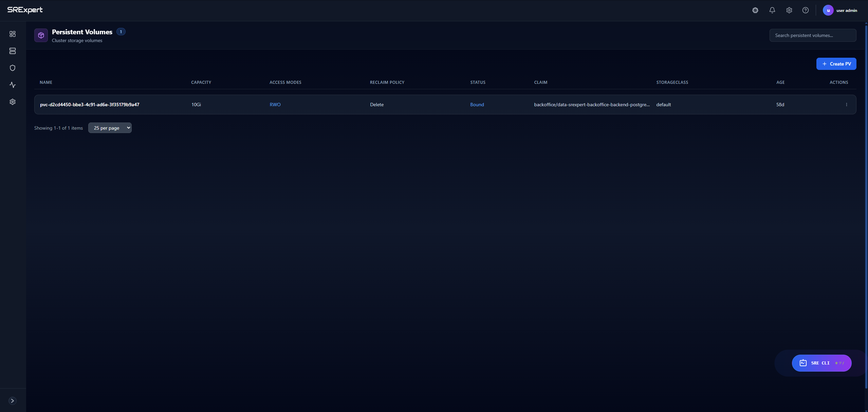This screenshot has height=412, width=868.
Task: Select the workloads server icon in sidebar
Action: click(13, 51)
